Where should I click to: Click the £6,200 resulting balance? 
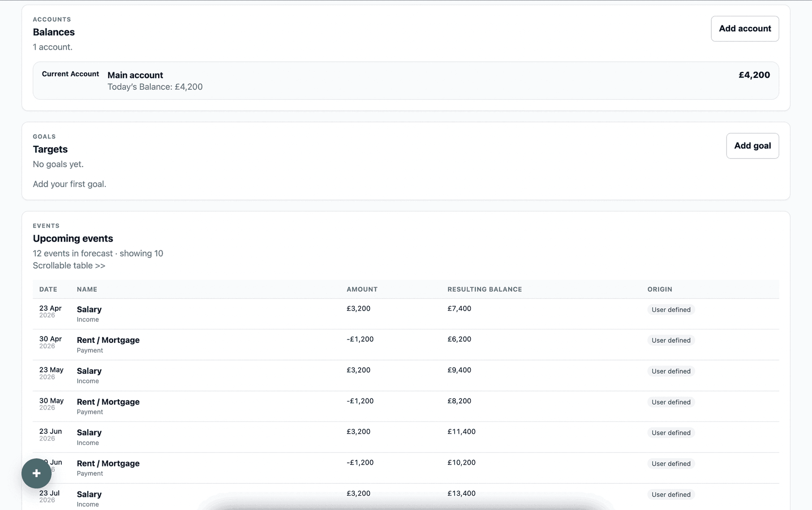click(x=459, y=339)
